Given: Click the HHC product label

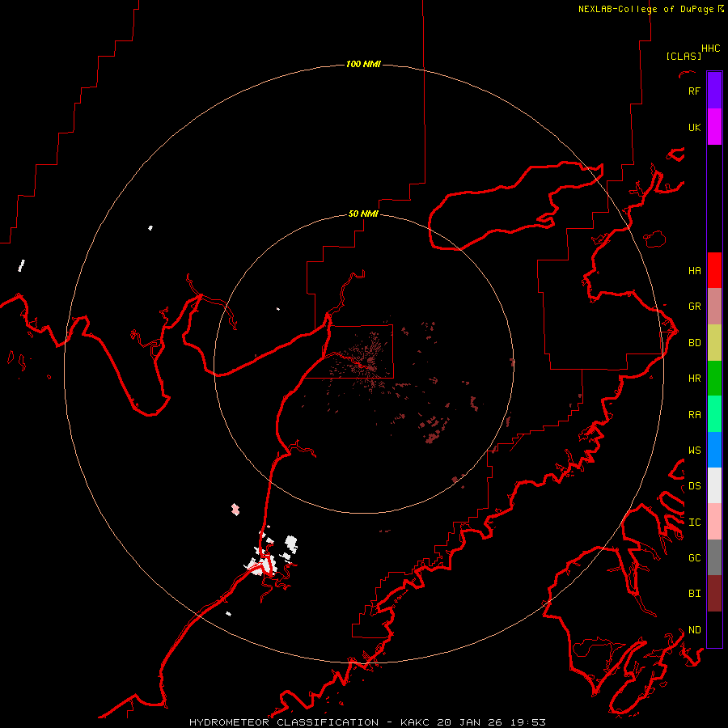Looking at the screenshot, I should point(710,48).
